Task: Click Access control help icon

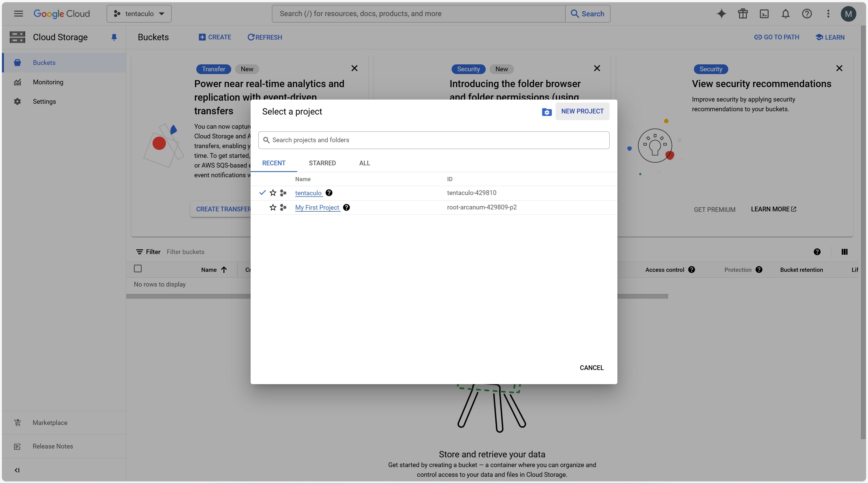Action: pyautogui.click(x=691, y=270)
